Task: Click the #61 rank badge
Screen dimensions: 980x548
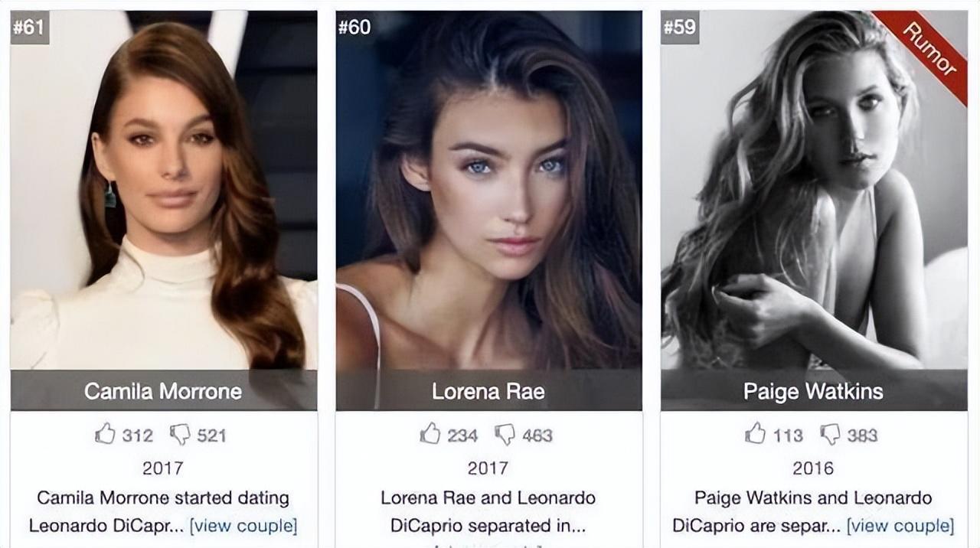Action: point(29,28)
